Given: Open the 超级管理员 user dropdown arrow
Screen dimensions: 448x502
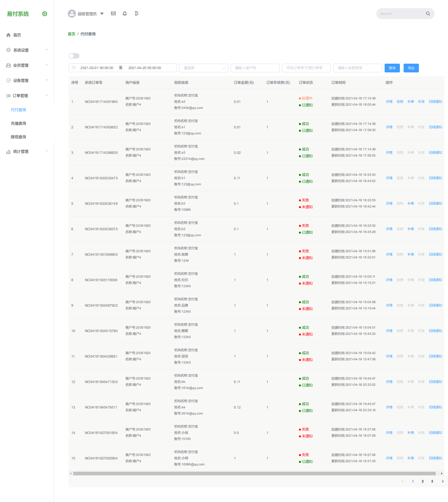Looking at the screenshot, I should 102,14.
